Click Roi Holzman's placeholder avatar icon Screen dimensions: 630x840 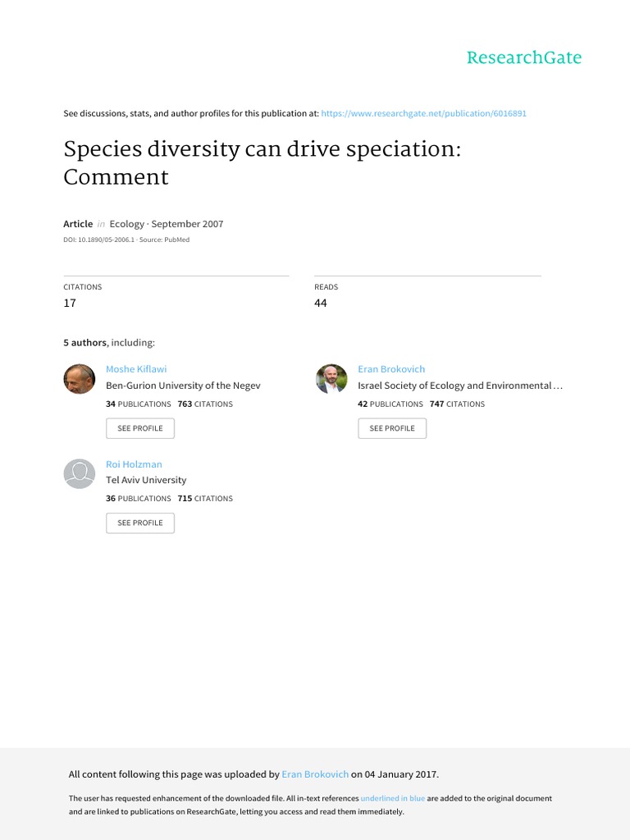pos(80,473)
